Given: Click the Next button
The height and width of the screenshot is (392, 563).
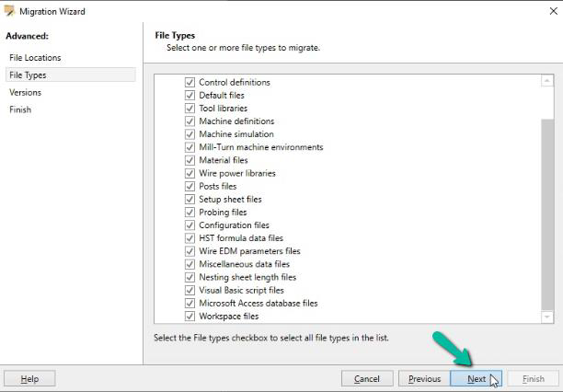Looking at the screenshot, I should coord(477,379).
